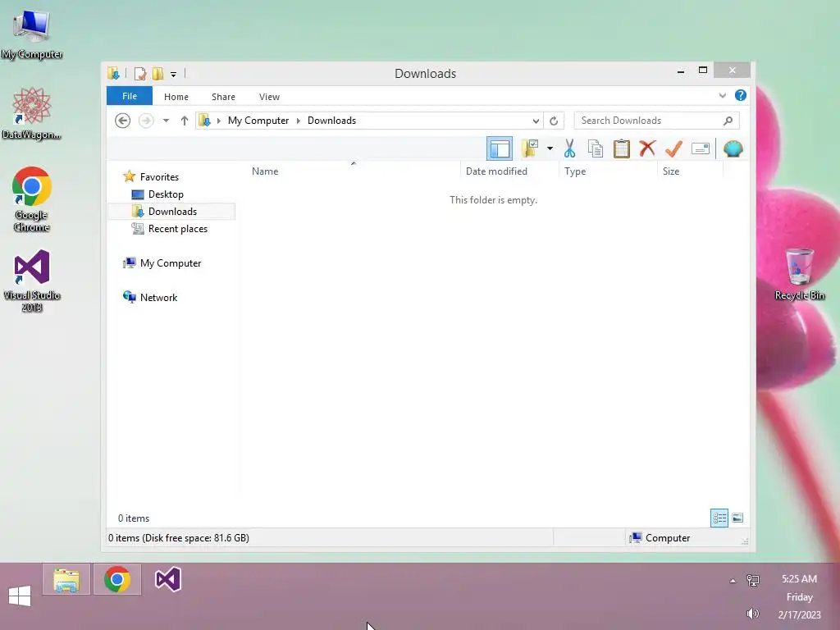Select the Recycle Bin desktop icon

799,274
